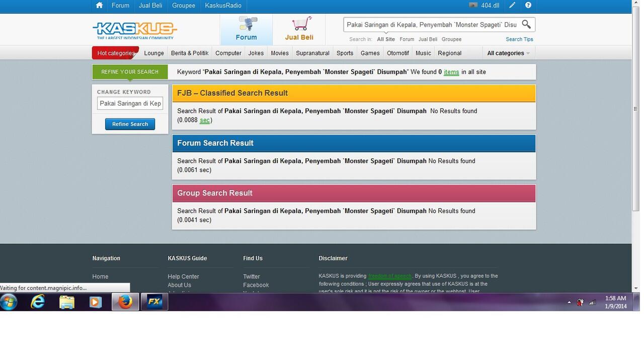644x362 pixels.
Task: Click the magnifier search icon
Action: (526, 25)
